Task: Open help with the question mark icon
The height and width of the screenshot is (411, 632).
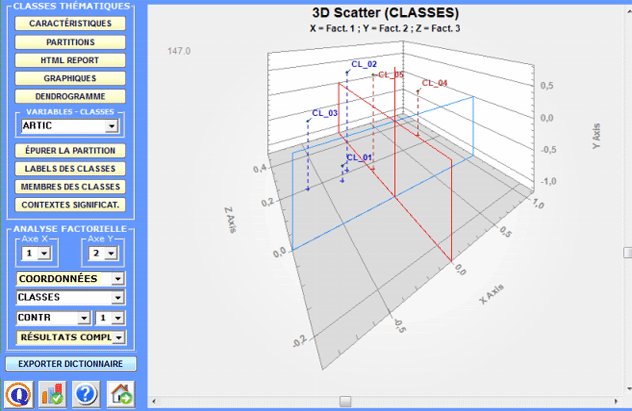Action: point(86,393)
